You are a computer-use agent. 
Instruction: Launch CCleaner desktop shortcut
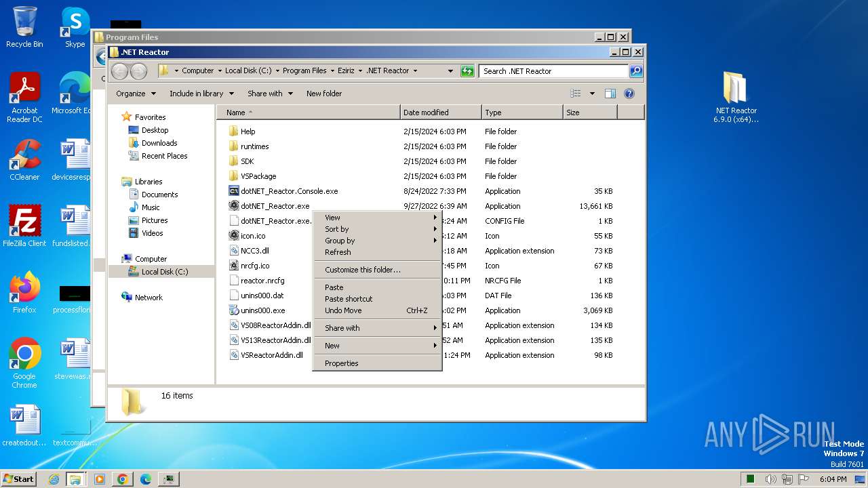tap(24, 160)
